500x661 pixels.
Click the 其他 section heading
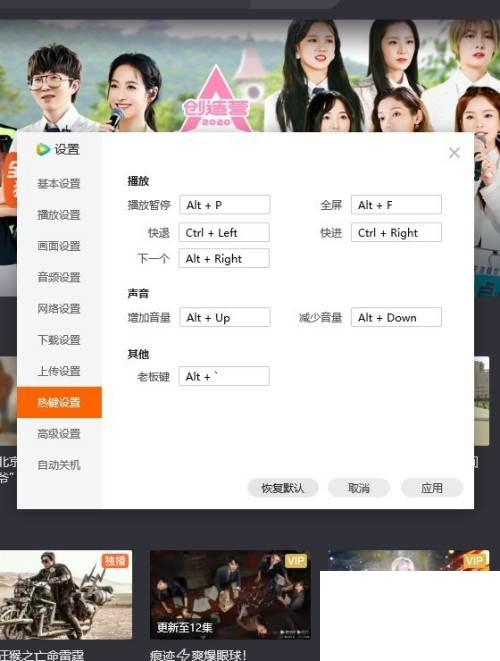click(x=138, y=354)
